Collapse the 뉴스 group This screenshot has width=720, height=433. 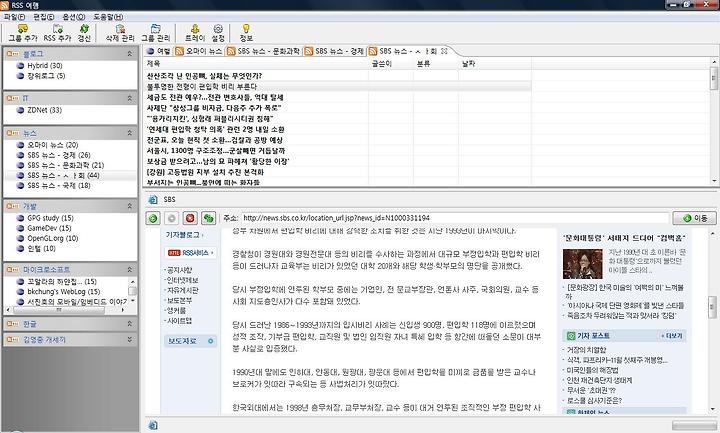[x=129, y=133]
